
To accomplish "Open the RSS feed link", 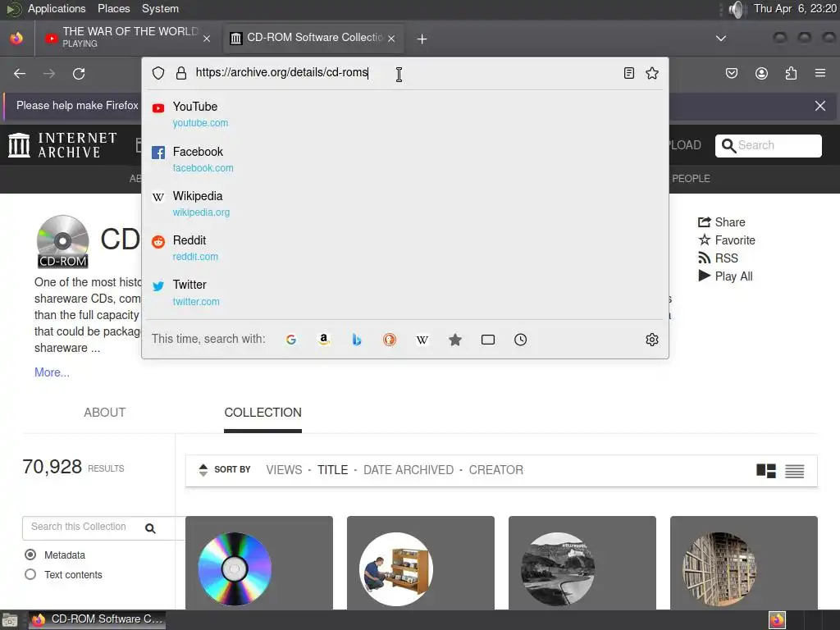I will [x=718, y=258].
